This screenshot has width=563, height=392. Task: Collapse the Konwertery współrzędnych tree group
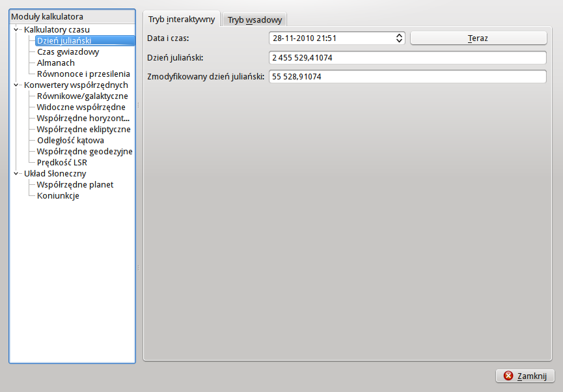[16, 85]
